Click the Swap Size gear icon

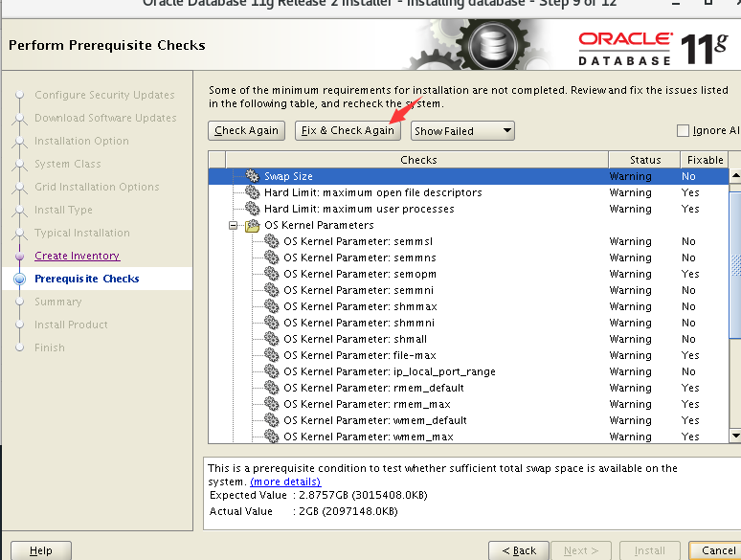pos(253,176)
